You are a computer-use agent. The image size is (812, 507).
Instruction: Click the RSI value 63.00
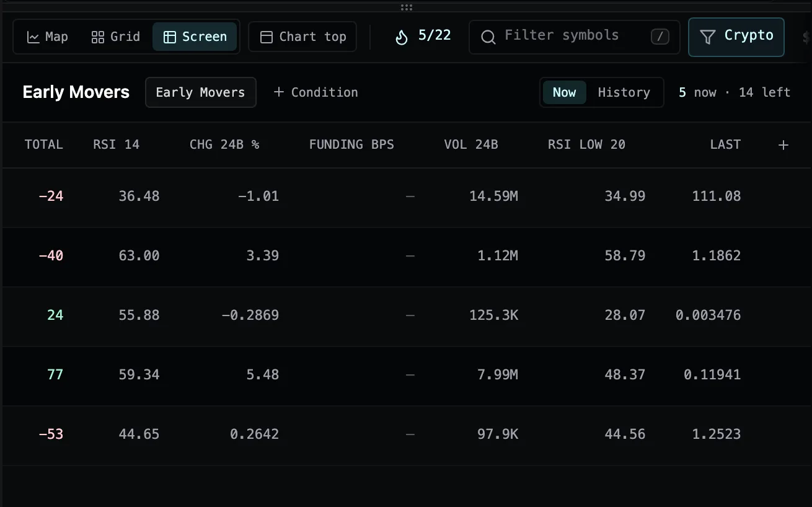click(139, 255)
